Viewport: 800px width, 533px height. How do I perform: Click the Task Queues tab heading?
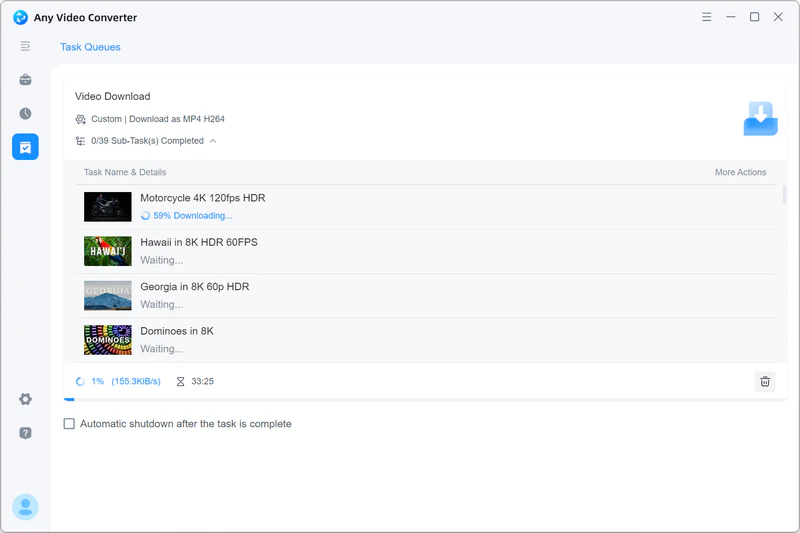tap(90, 47)
